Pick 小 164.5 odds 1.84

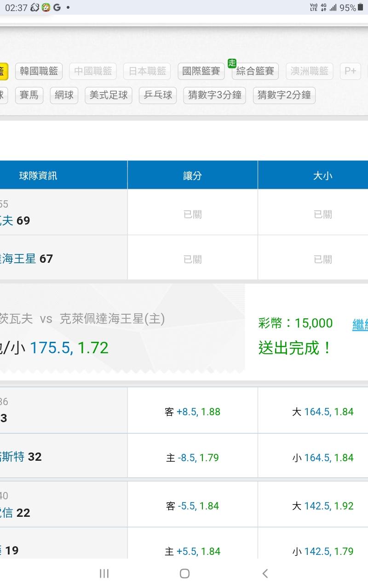click(x=322, y=458)
